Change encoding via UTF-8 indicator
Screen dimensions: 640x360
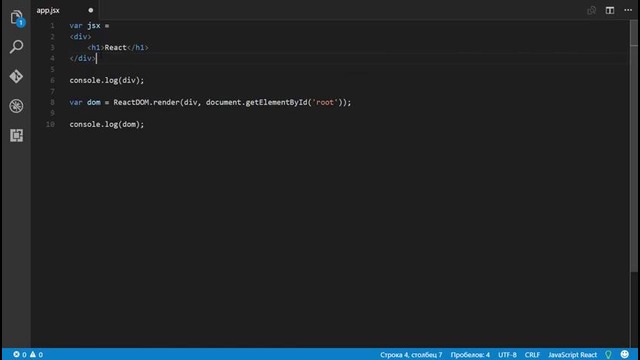(x=507, y=355)
